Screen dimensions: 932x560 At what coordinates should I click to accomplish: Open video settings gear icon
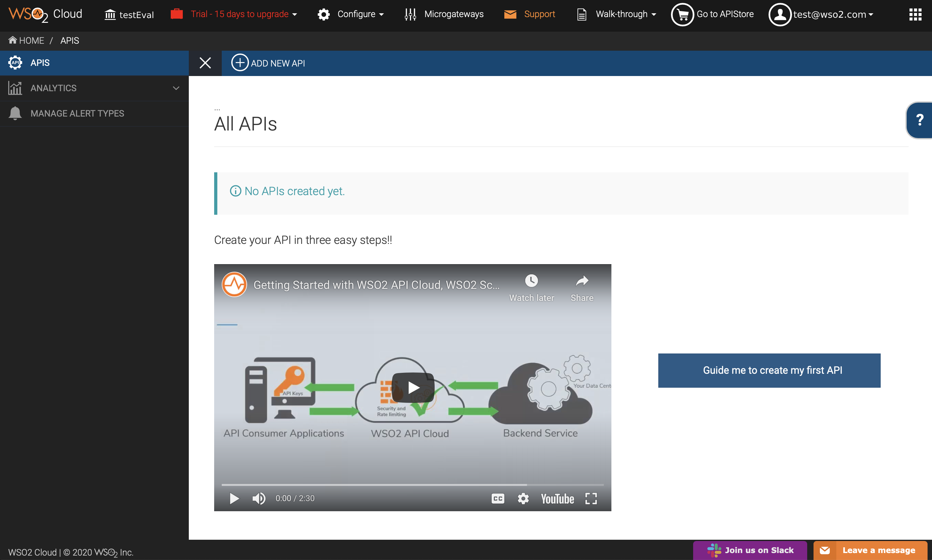pyautogui.click(x=523, y=498)
